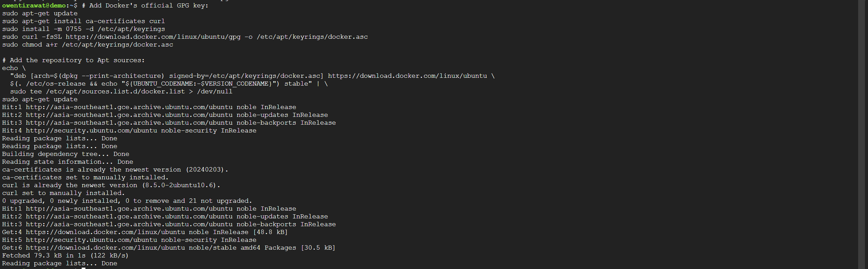
Task: Click the 'dpkg --print-architecture' text
Action: point(112,76)
